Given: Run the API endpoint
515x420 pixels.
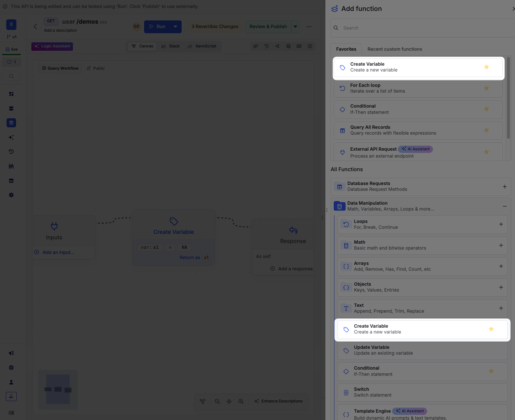Looking at the screenshot, I should click(x=157, y=27).
